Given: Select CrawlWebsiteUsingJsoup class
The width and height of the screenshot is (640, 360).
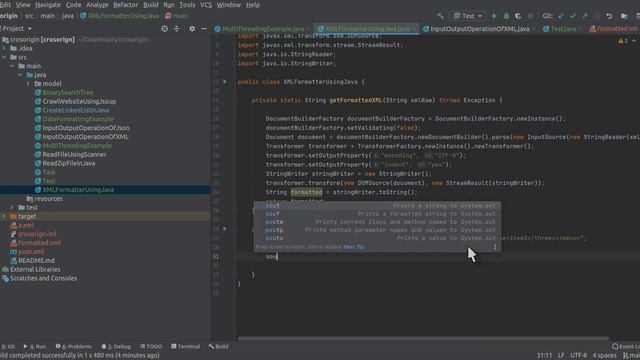Looking at the screenshot, I should [79, 101].
